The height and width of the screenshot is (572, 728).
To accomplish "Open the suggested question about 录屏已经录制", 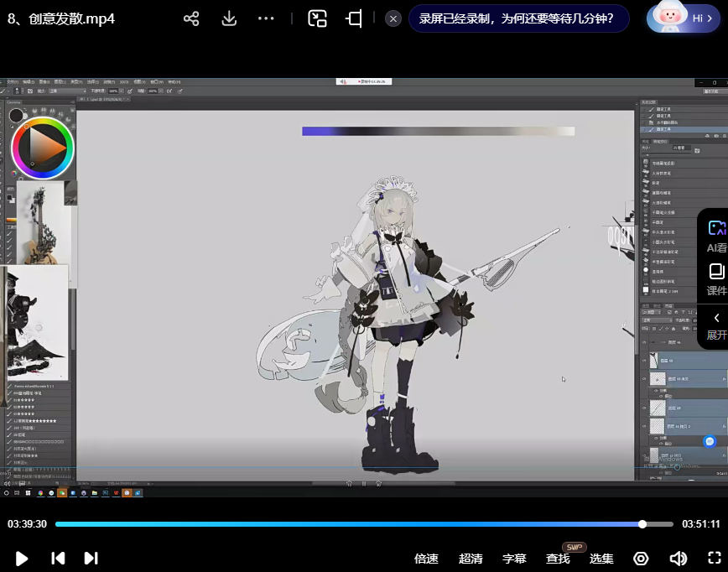I will tap(517, 18).
